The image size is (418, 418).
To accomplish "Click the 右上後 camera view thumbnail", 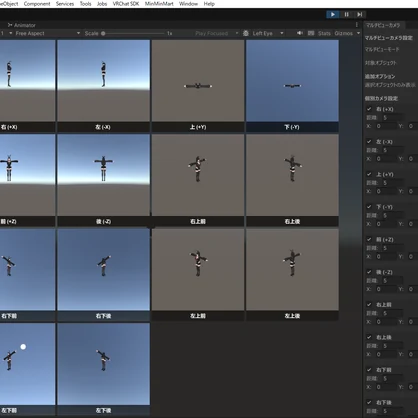I will (292, 175).
